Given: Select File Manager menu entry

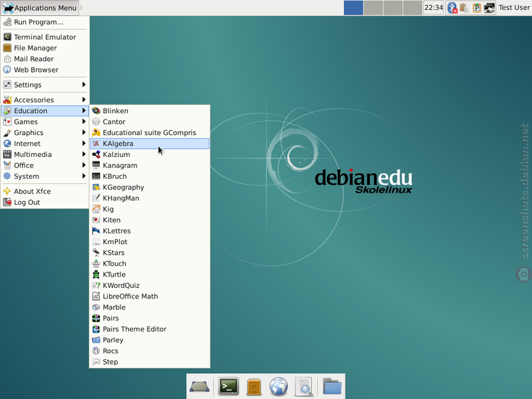Looking at the screenshot, I should (x=45, y=48).
